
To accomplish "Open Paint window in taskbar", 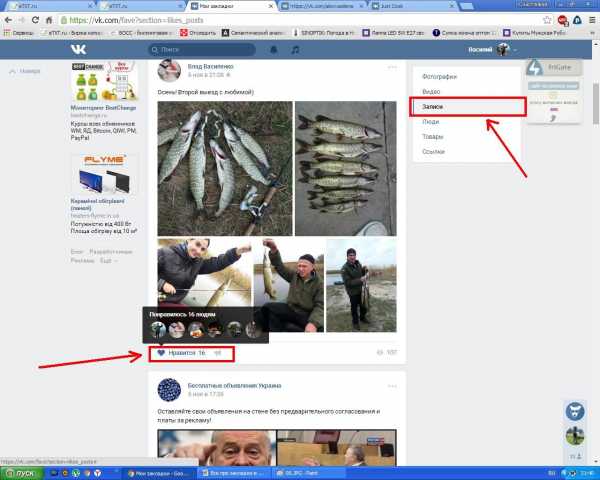I will 309,473.
